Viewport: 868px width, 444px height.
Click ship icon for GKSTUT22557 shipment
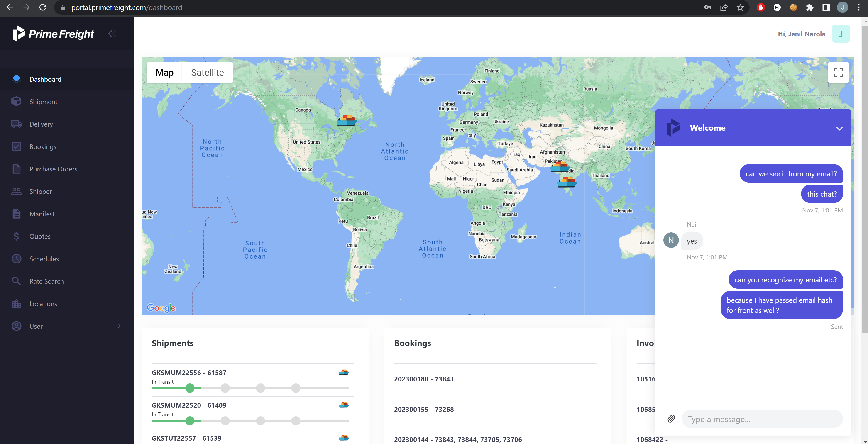coord(344,438)
